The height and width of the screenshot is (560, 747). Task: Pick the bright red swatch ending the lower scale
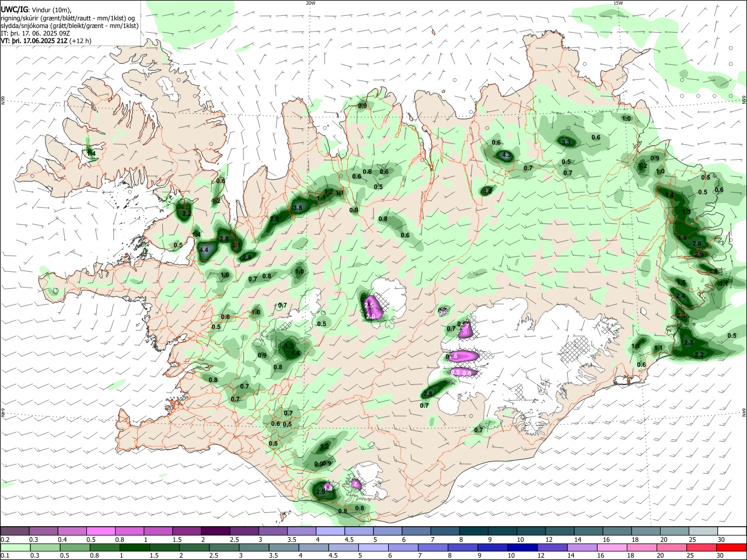732,547
